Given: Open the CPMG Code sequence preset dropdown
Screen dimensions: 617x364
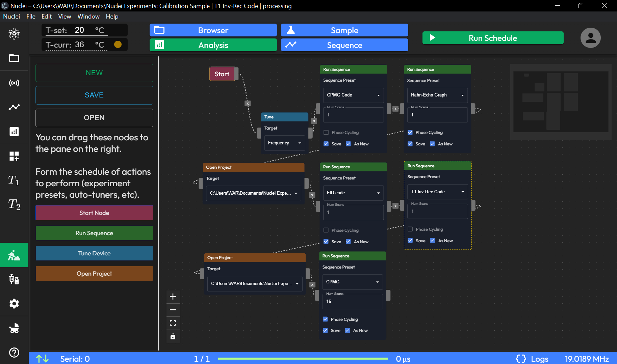Looking at the screenshot, I should [x=353, y=95].
